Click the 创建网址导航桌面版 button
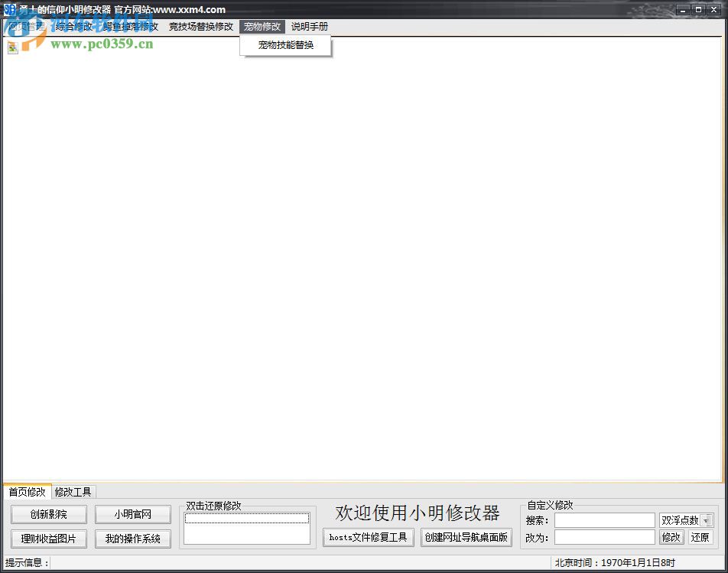728x573 pixels. point(466,537)
